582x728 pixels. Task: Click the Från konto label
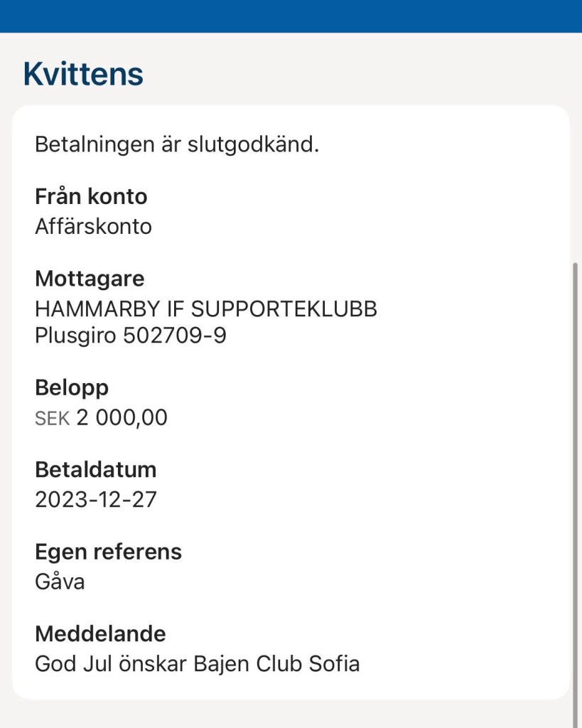(x=91, y=196)
